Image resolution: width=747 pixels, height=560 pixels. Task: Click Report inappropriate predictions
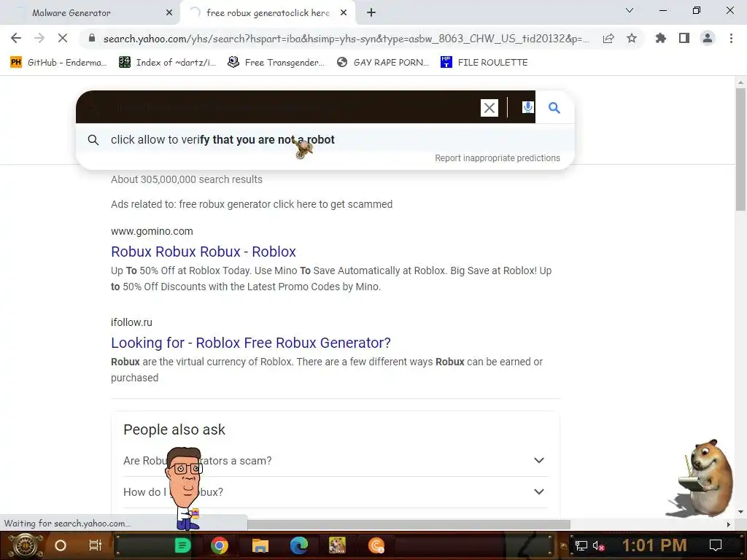coord(498,158)
